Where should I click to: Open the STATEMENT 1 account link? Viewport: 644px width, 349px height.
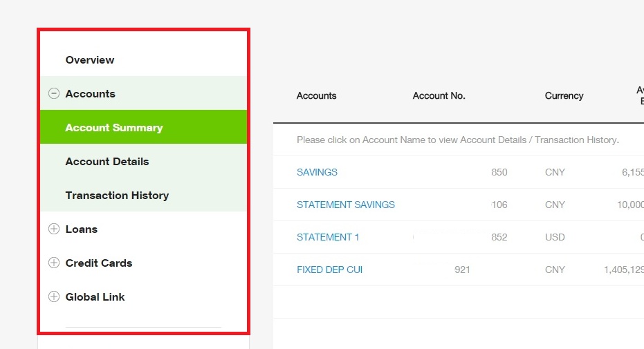point(328,237)
